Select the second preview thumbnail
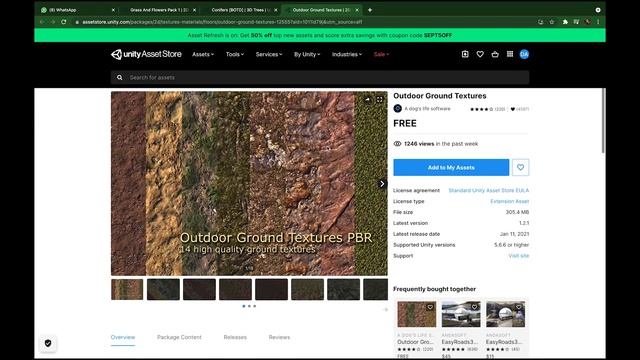Screen dimensions: 640x360 (163, 289)
